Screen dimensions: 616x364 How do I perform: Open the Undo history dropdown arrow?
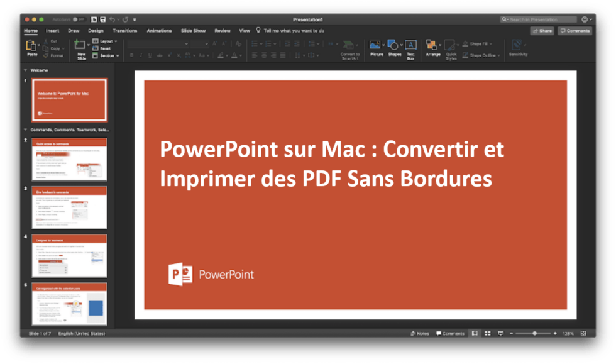pyautogui.click(x=118, y=19)
